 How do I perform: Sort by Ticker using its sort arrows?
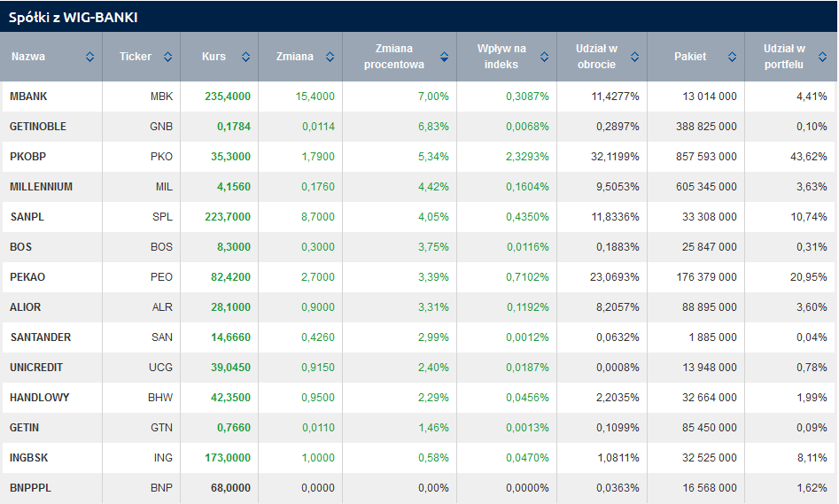[168, 57]
